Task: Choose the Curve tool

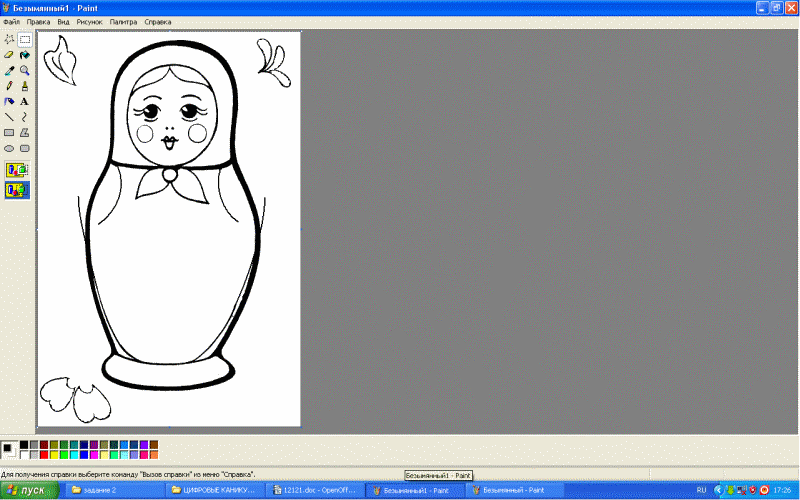Action: tap(24, 117)
